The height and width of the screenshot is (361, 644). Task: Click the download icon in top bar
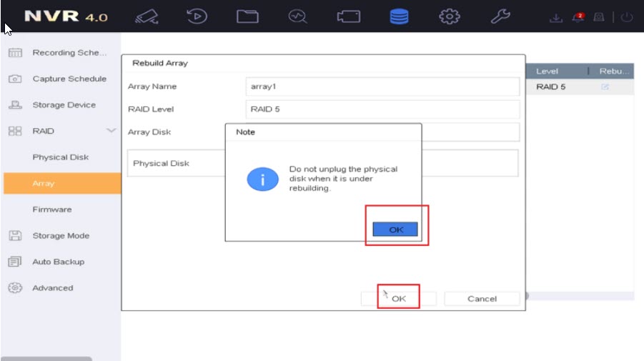point(556,18)
